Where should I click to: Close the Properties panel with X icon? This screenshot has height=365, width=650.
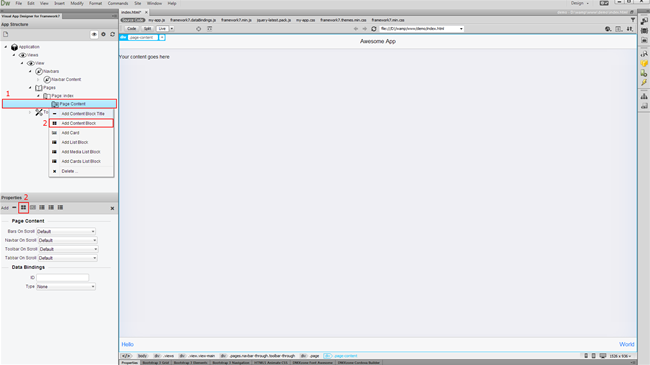pyautogui.click(x=112, y=208)
